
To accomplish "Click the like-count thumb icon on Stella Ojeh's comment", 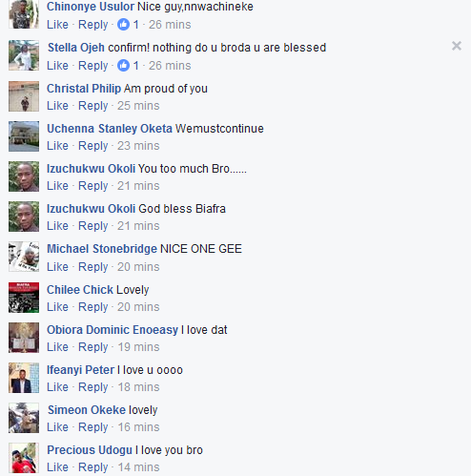I will coord(123,65).
